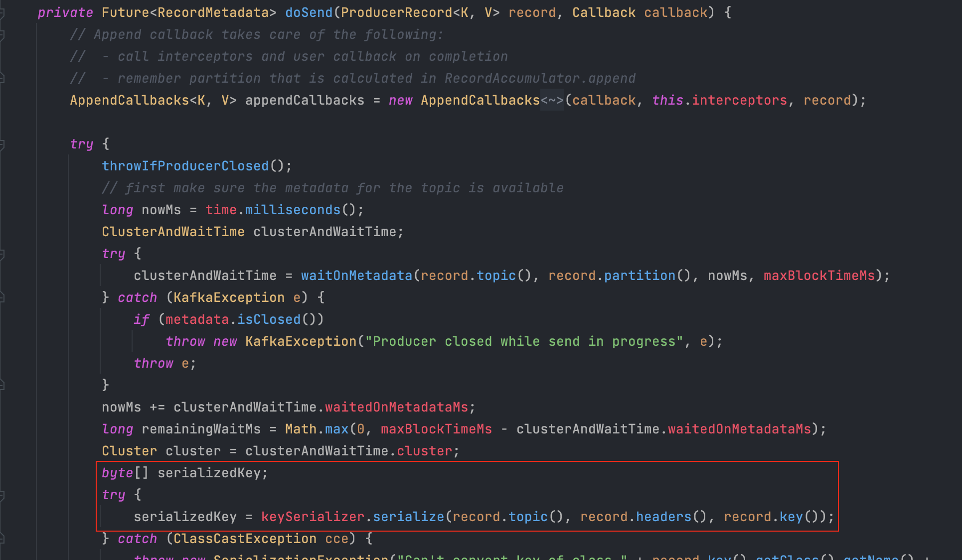Collapse the doSend method fold marker
962x560 pixels.
coord(2,13)
